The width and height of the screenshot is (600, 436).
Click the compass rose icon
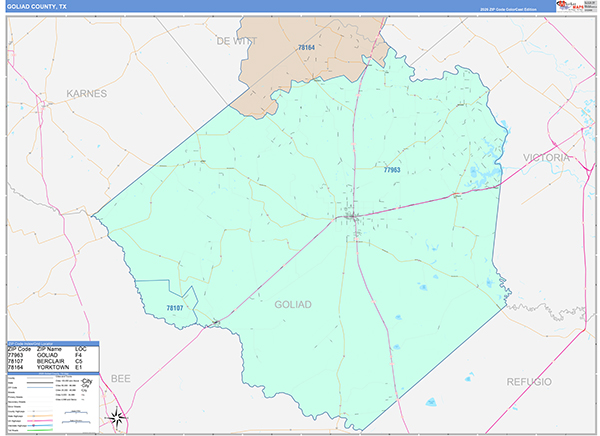click(117, 418)
